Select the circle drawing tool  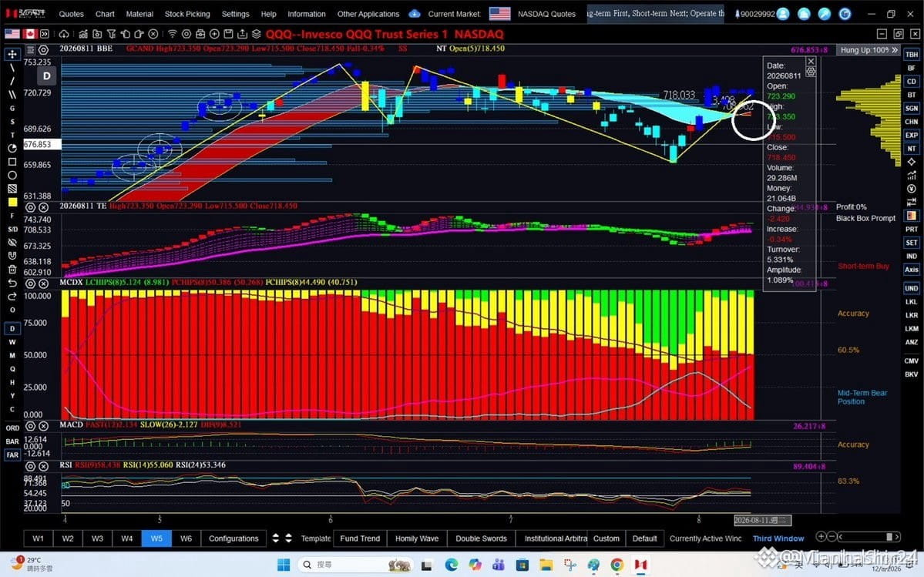pyautogui.click(x=12, y=175)
